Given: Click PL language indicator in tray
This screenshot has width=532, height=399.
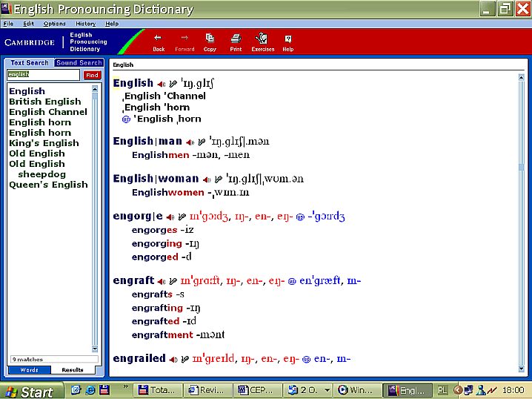Looking at the screenshot, I should click(442, 390).
